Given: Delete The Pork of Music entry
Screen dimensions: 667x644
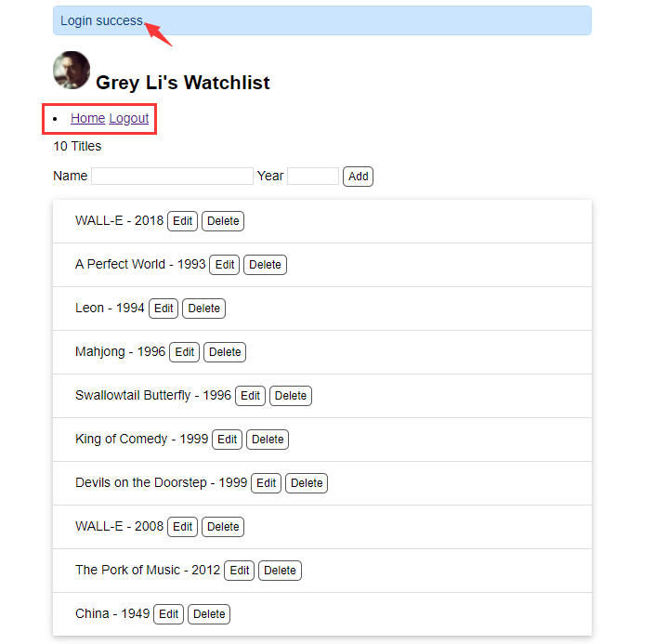Looking at the screenshot, I should click(x=281, y=571).
